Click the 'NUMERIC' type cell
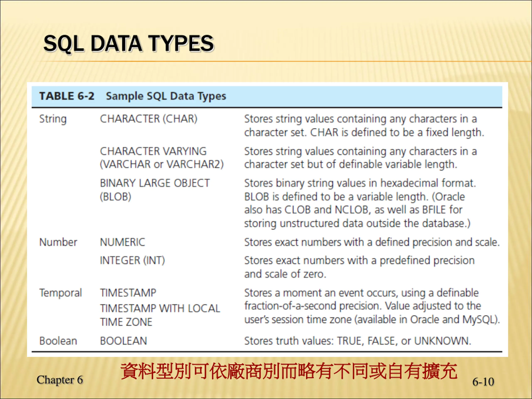This screenshot has height=399, width=532. coord(122,242)
